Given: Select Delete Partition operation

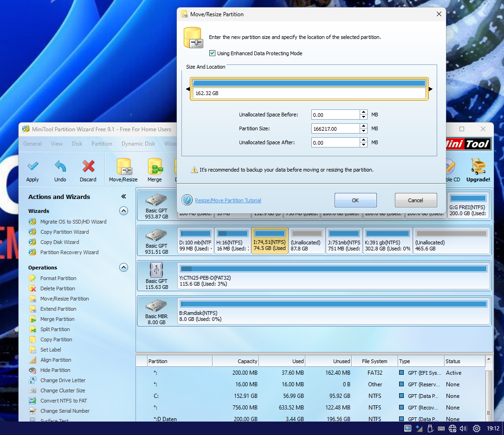Looking at the screenshot, I should [58, 288].
